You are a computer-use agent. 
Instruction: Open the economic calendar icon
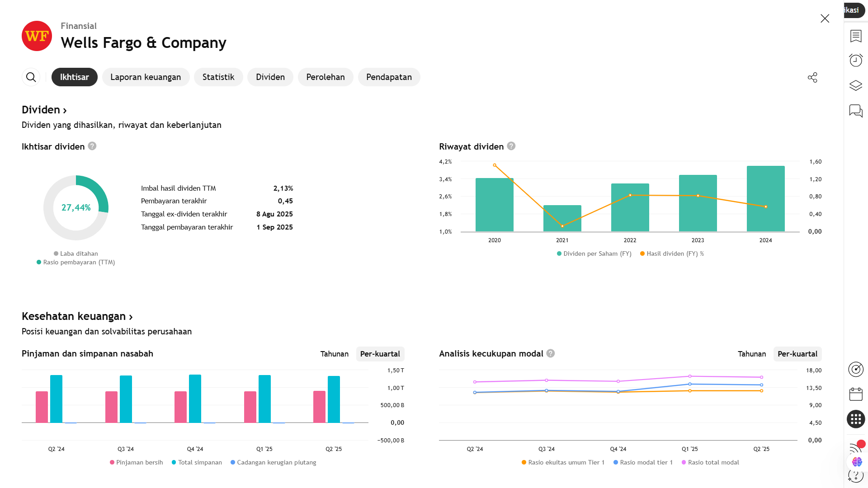tap(856, 394)
